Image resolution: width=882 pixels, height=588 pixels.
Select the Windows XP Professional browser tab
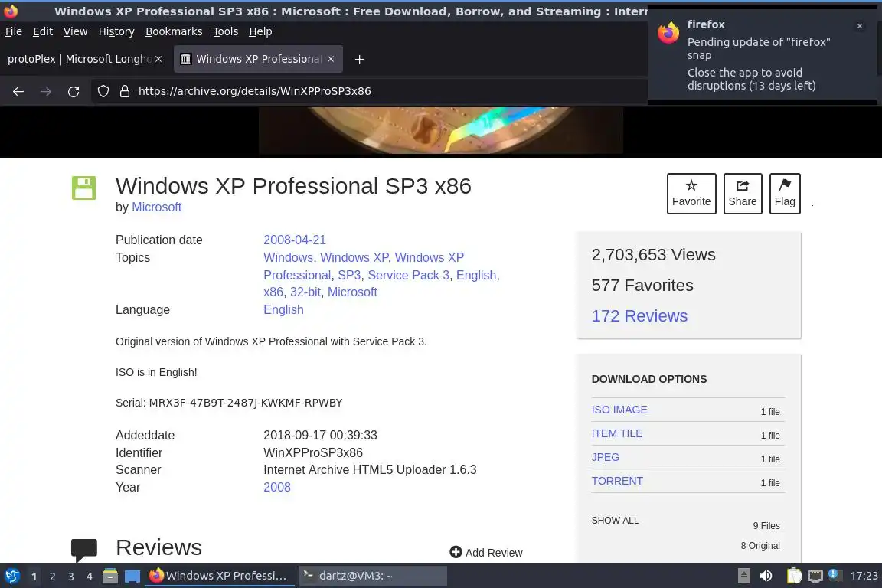pos(259,58)
